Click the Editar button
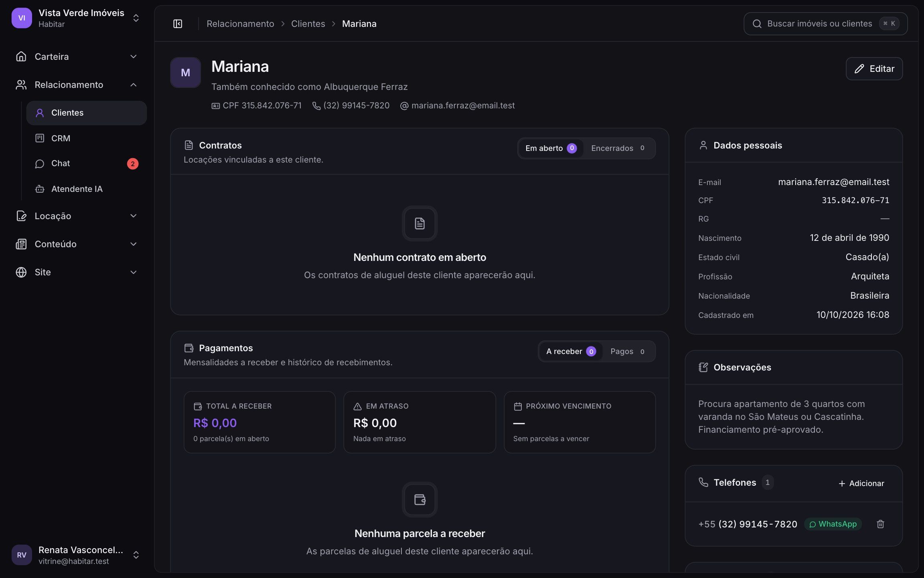This screenshot has width=924, height=578. (x=874, y=69)
